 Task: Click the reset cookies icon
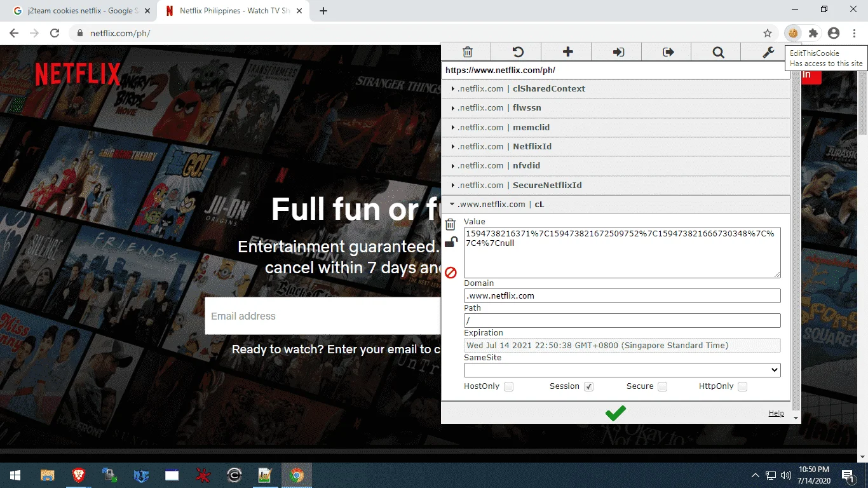[x=517, y=52]
